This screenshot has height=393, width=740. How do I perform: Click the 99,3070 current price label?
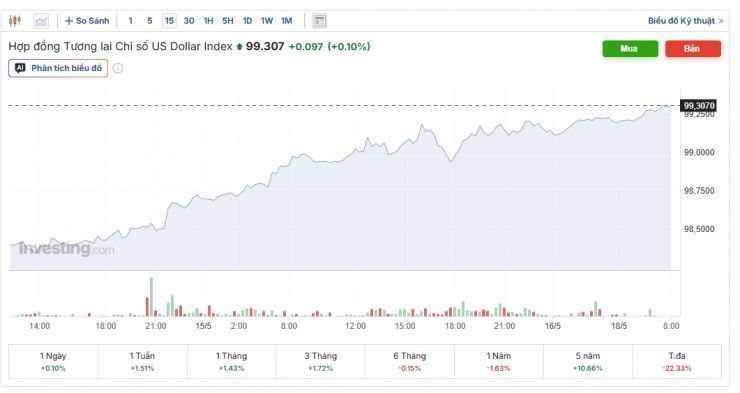pos(699,106)
